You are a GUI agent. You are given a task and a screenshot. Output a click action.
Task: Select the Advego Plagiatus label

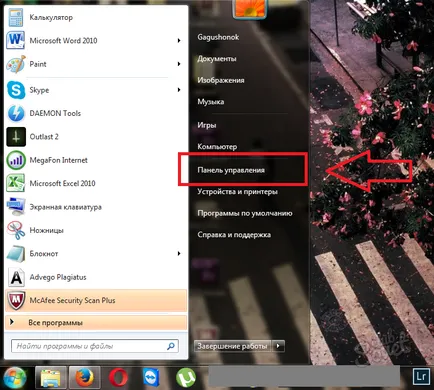tap(58, 277)
